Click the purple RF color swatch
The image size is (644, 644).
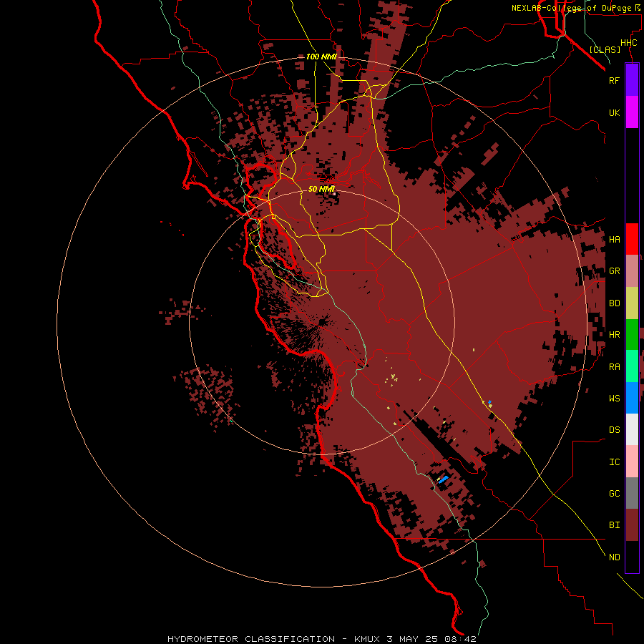tap(632, 79)
